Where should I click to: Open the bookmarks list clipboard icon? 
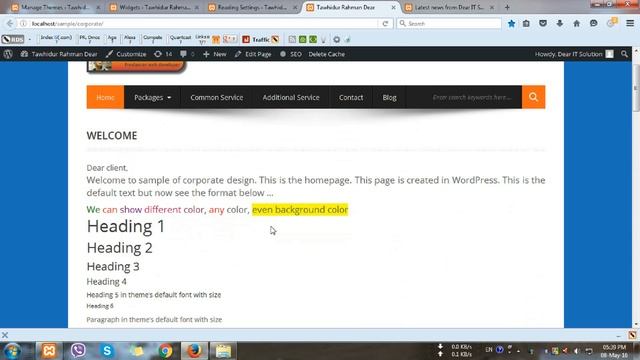526,24
